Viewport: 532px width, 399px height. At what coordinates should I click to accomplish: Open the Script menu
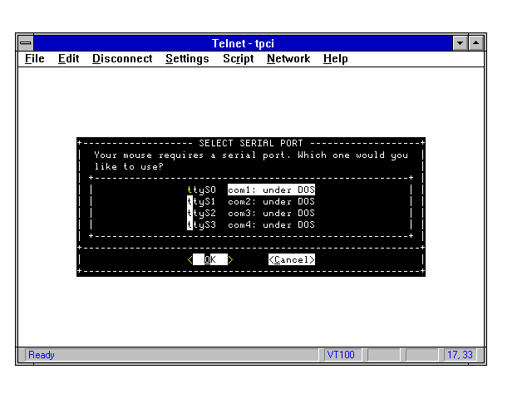tap(238, 59)
